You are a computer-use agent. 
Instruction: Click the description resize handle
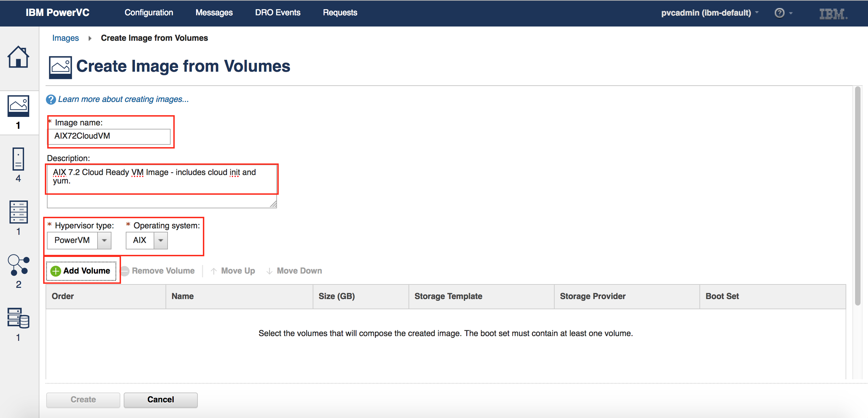273,204
